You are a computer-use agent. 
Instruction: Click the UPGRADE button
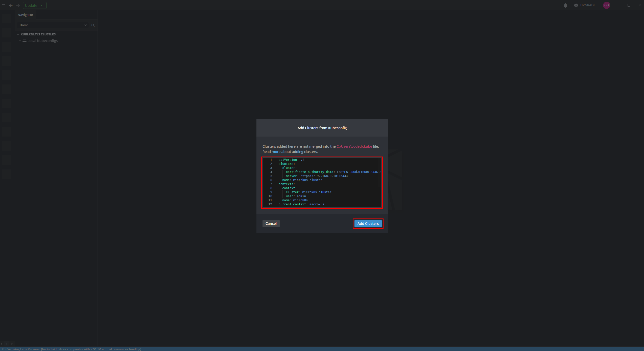584,5
